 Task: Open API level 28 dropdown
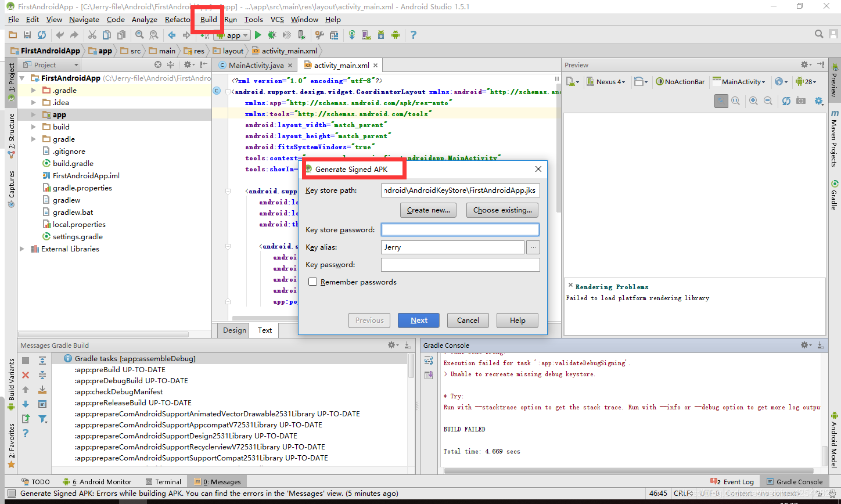[806, 81]
